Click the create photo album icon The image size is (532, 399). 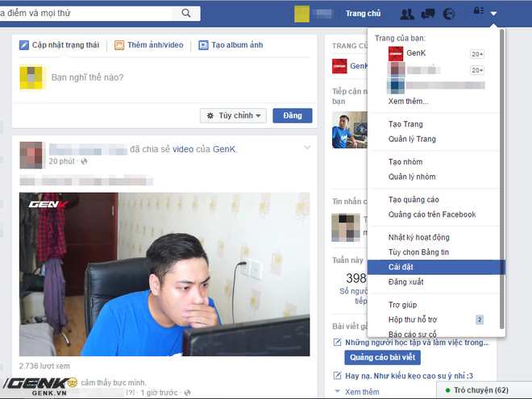203,45
